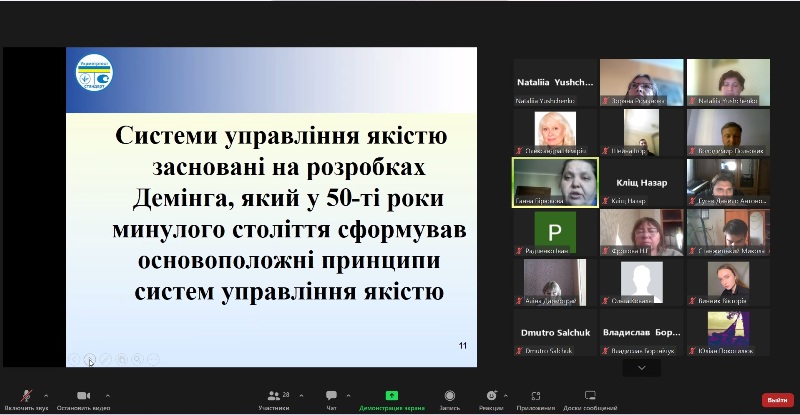Select the blonde woman profile photo tile

coord(555,132)
